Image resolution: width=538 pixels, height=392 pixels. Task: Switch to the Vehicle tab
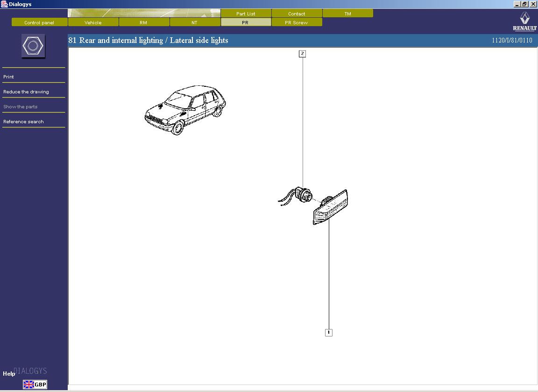(93, 23)
